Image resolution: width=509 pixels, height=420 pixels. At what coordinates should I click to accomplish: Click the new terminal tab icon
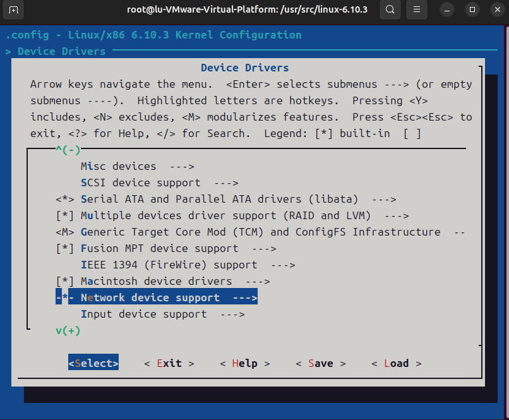pos(14,10)
